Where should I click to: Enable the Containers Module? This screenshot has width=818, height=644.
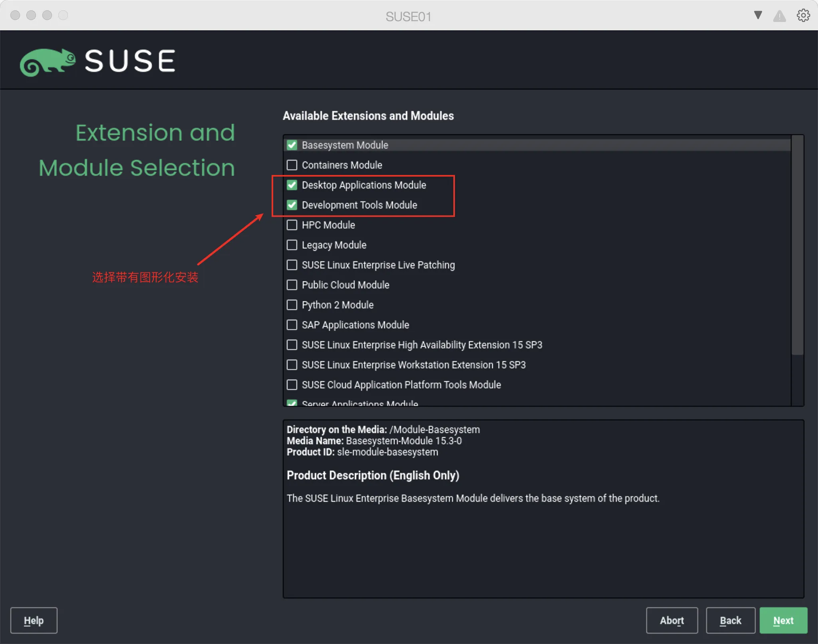(292, 165)
